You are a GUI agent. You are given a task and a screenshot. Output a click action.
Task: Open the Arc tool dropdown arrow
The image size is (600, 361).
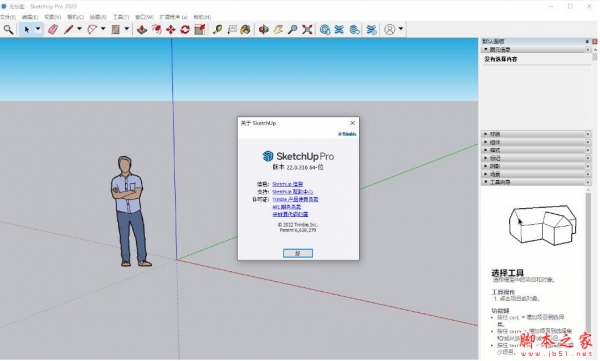coord(103,29)
